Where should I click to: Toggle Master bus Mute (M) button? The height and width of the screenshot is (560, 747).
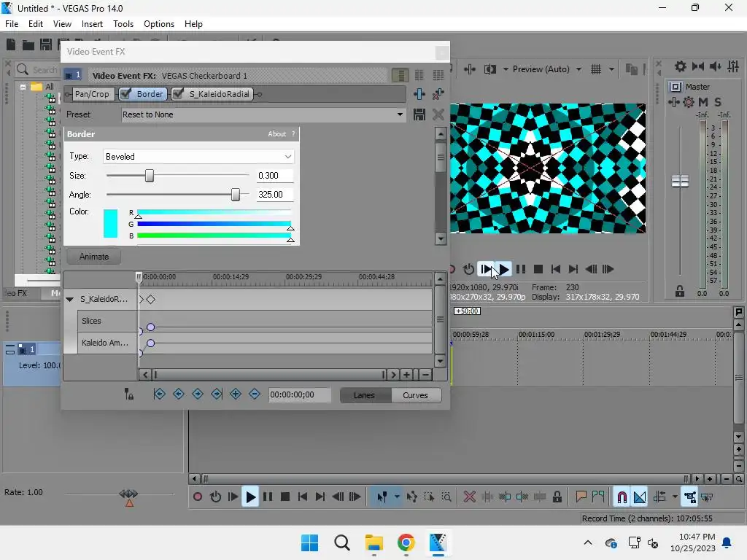[703, 102]
